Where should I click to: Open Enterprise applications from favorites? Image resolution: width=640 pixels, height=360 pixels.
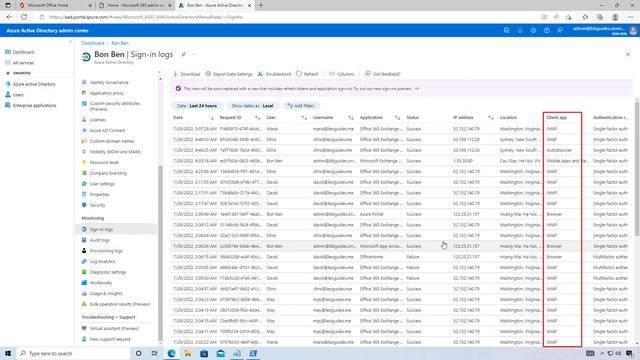(34, 105)
